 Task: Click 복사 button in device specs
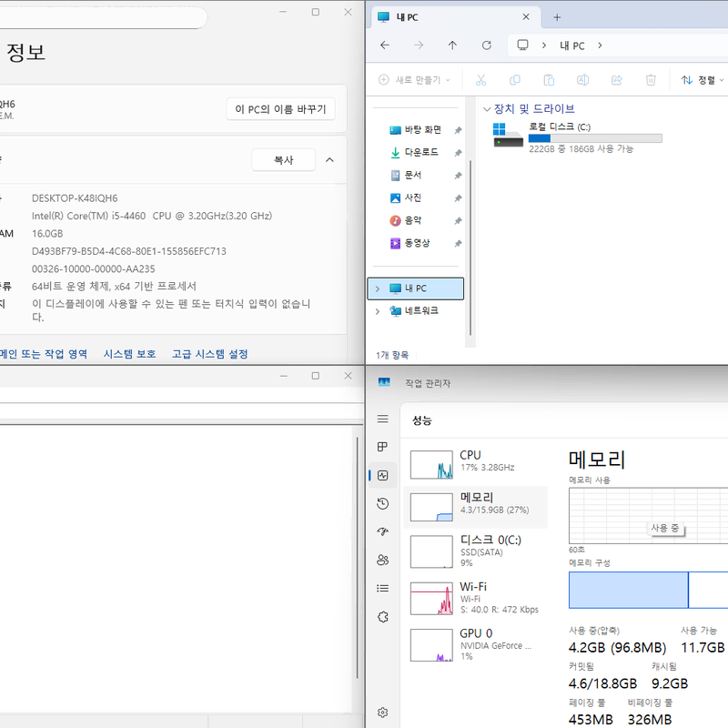(283, 160)
